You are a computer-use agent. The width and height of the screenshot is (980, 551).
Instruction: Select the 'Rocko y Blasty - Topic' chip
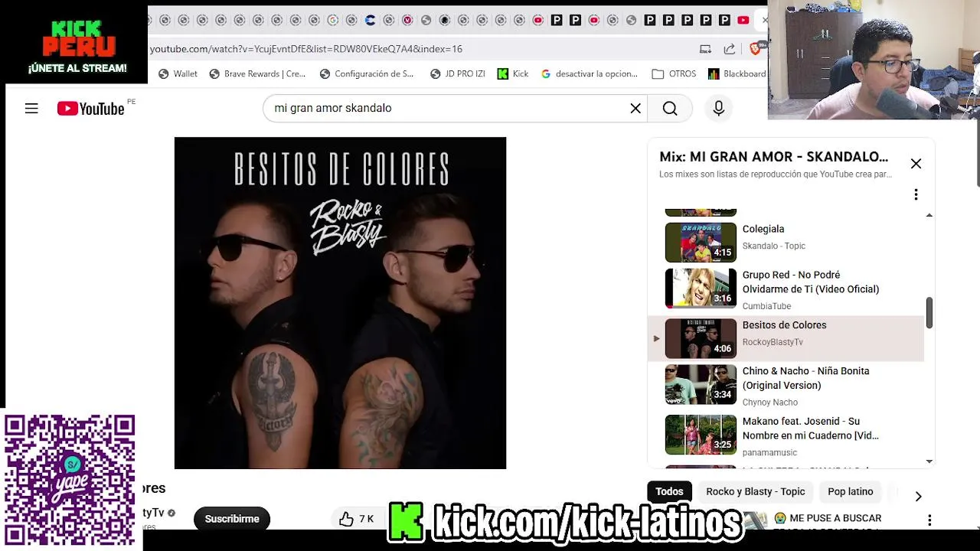[756, 491]
